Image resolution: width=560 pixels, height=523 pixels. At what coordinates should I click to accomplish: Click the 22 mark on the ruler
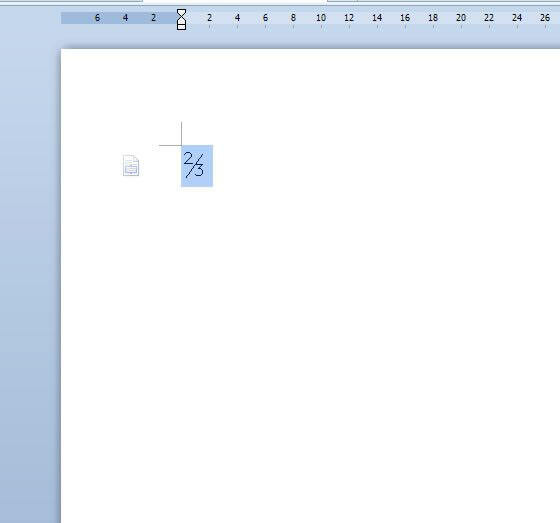click(489, 18)
